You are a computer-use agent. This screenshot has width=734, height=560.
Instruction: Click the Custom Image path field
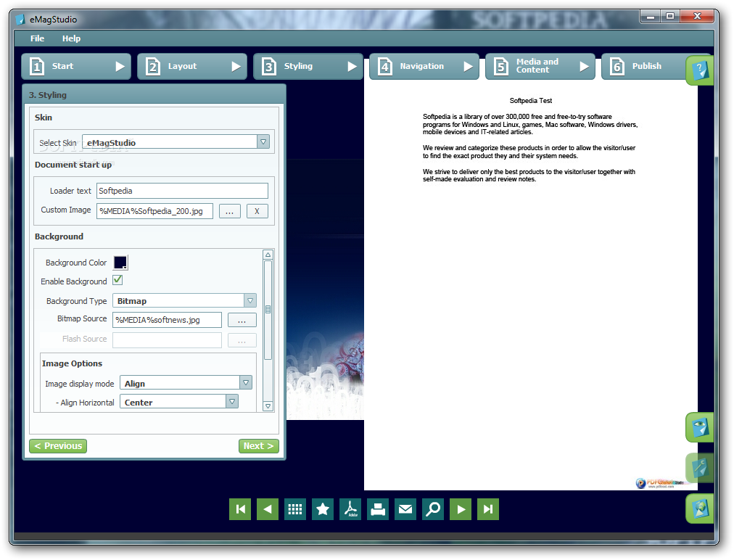point(154,211)
